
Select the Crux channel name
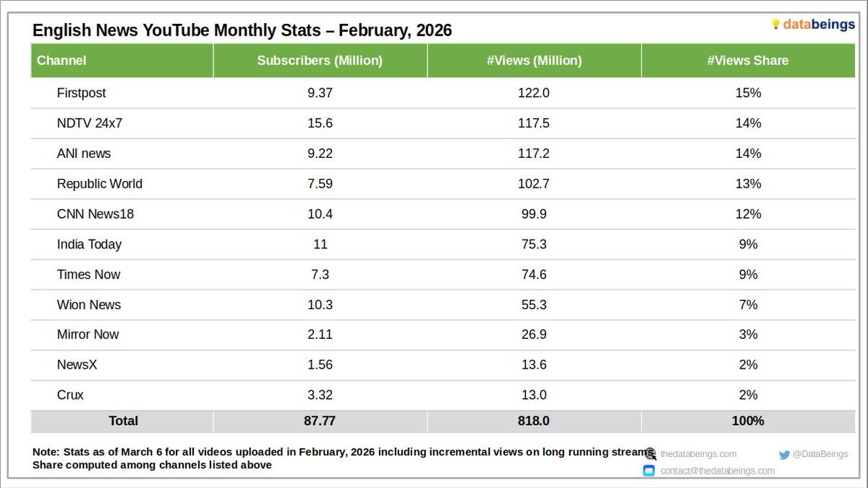click(70, 395)
